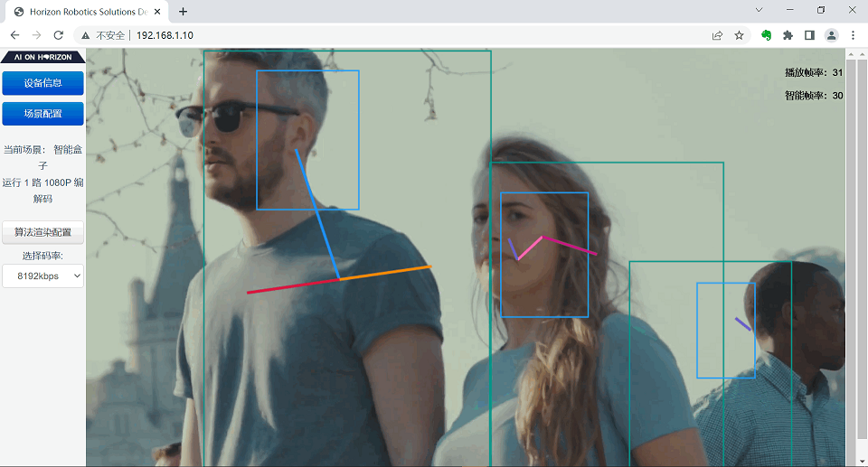
Task: Open the Chrome profile avatar
Action: coord(832,35)
